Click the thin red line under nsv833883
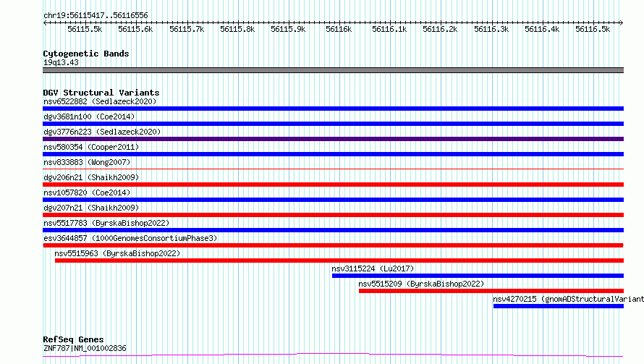644x364 pixels. [x=333, y=169]
